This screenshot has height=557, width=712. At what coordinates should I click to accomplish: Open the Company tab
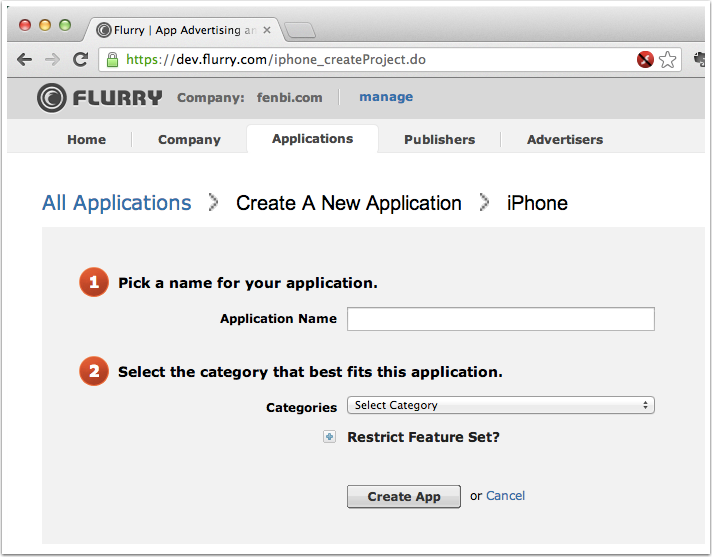pyautogui.click(x=189, y=139)
